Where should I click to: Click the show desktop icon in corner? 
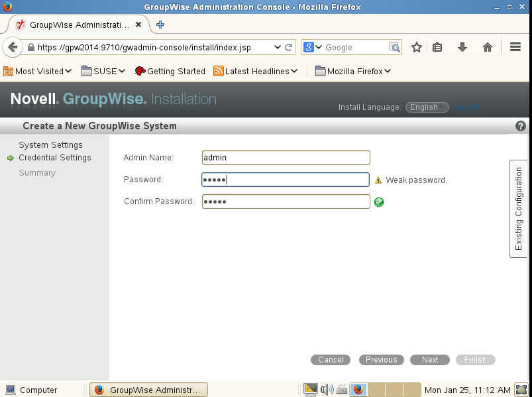point(521,390)
